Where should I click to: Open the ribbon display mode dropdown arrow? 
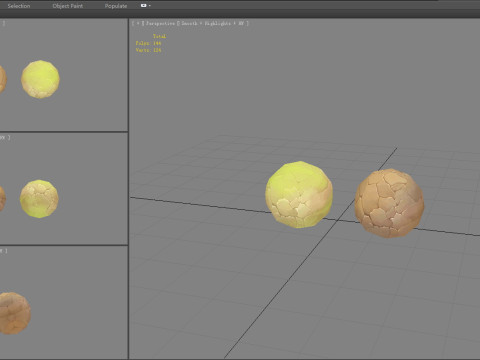tap(150, 6)
